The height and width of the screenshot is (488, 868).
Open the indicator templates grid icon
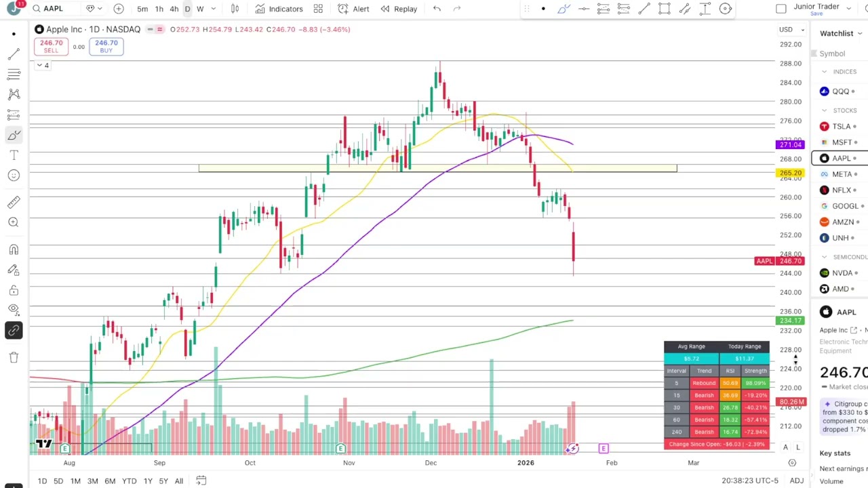click(x=318, y=9)
